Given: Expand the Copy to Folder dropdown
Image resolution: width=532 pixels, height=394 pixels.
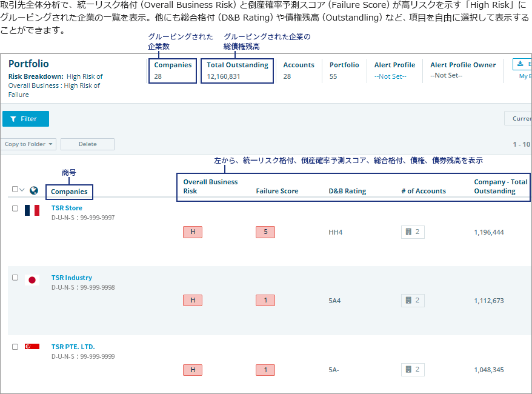Looking at the screenshot, I should pyautogui.click(x=28, y=144).
